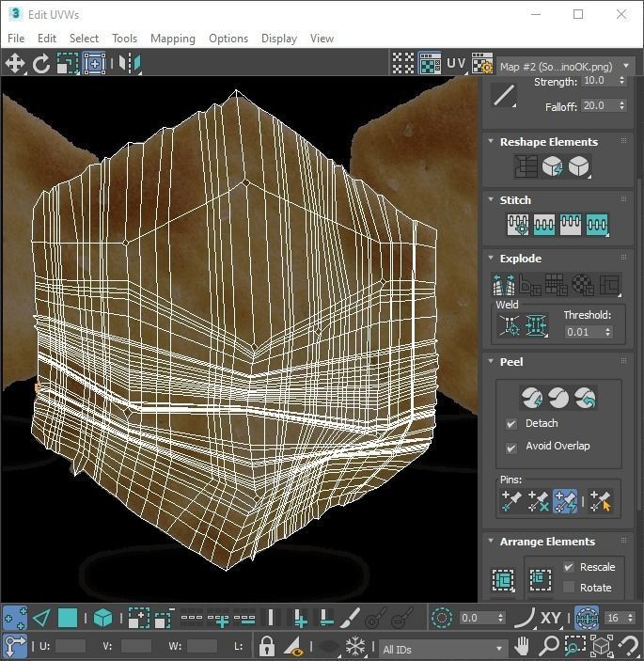This screenshot has height=661, width=644.
Task: Toggle Edge subobject mode
Action: click(41, 619)
